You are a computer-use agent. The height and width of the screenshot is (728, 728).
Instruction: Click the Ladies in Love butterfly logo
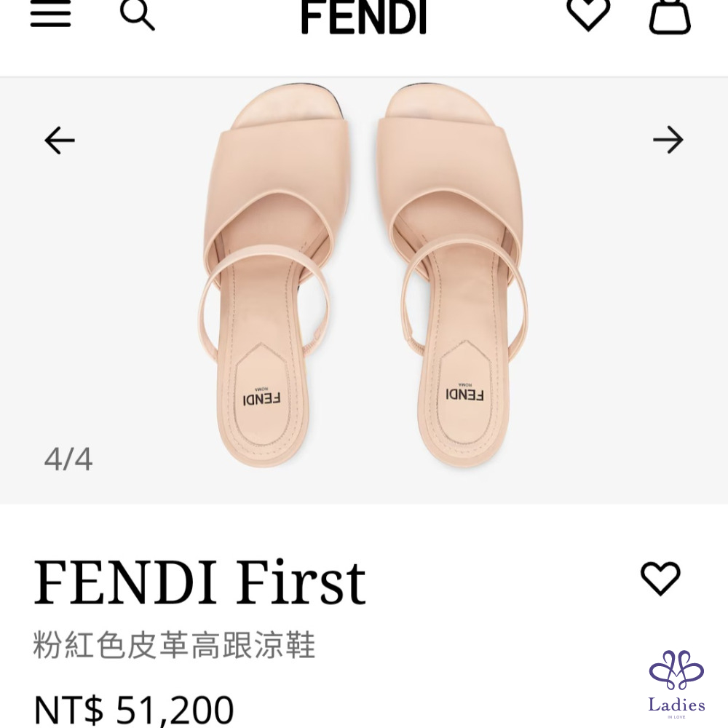(x=676, y=670)
